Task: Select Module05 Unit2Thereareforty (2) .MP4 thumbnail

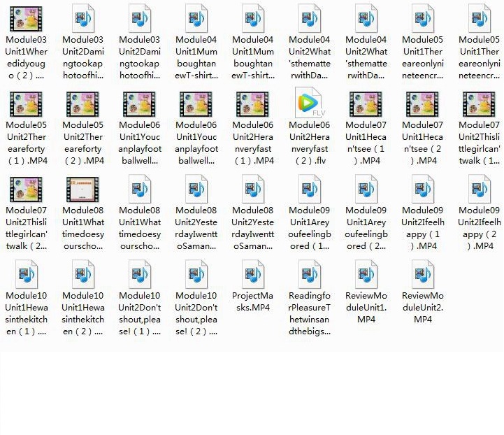Action: (82, 104)
